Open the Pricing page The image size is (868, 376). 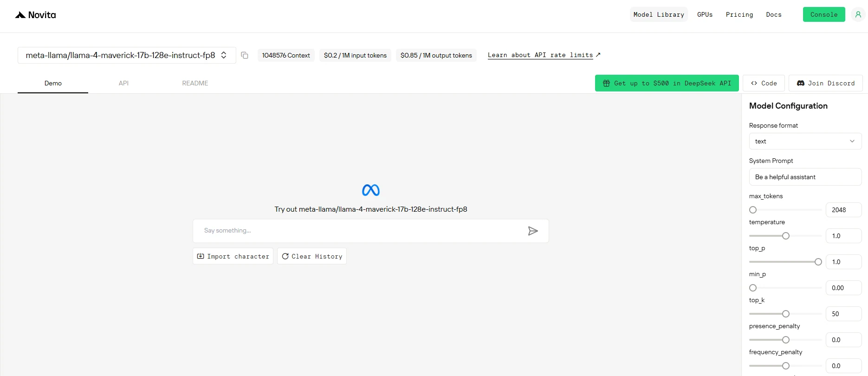tap(739, 14)
